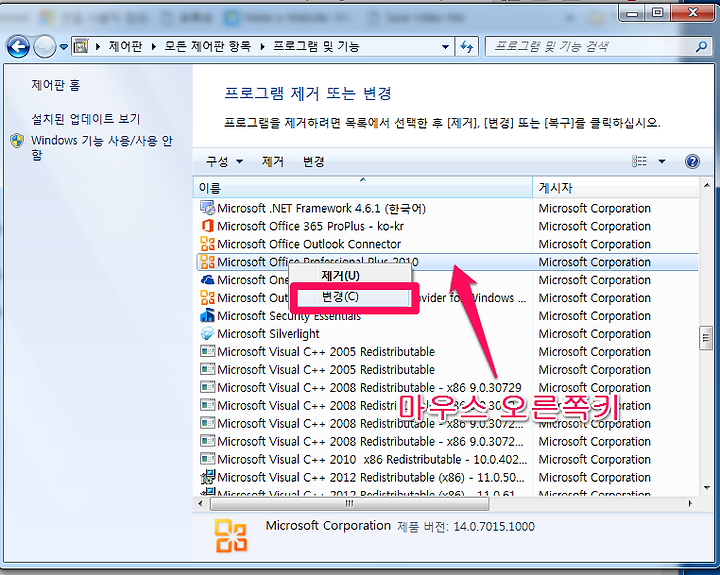720x575 pixels.
Task: Select Visual C++ 2010 x86 Redistributable entry
Action: (x=372, y=459)
